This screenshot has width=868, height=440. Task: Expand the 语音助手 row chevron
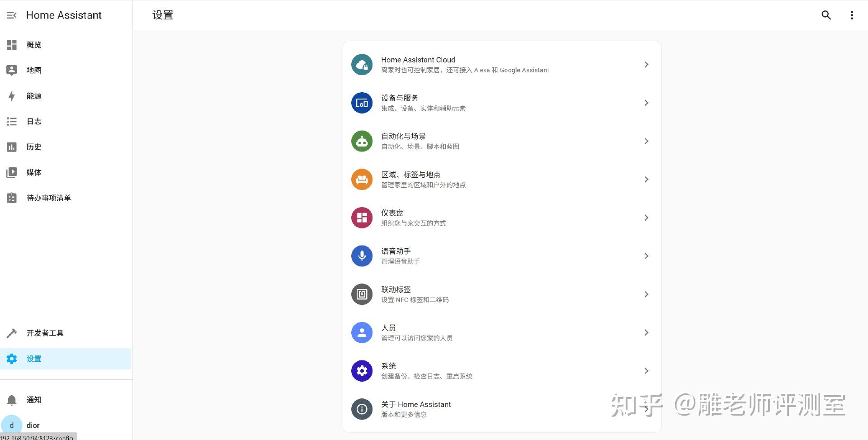(x=646, y=256)
